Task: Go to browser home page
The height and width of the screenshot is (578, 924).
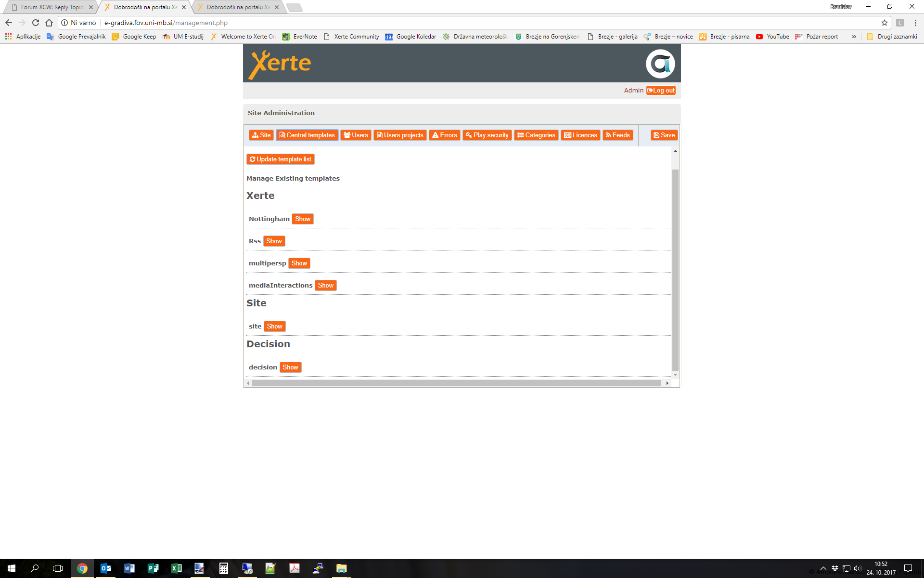Action: point(49,23)
